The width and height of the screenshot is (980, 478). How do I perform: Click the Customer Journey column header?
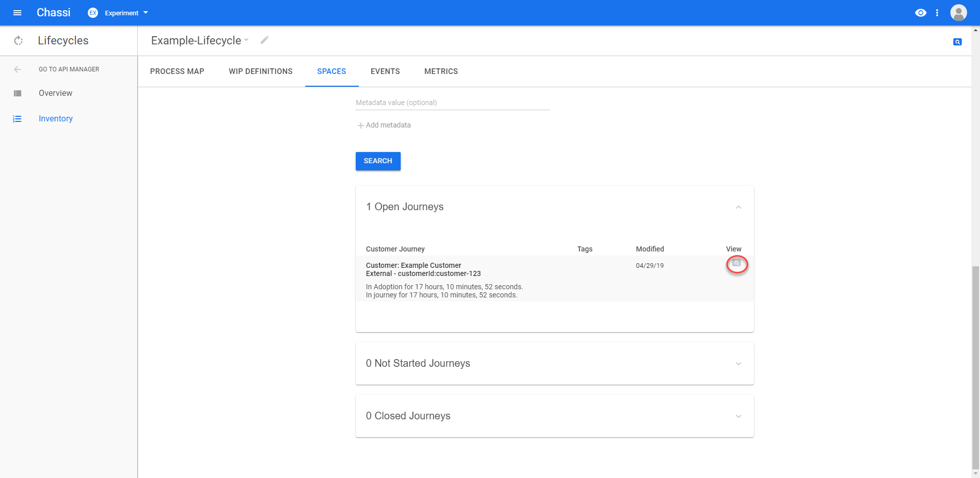[x=395, y=249]
